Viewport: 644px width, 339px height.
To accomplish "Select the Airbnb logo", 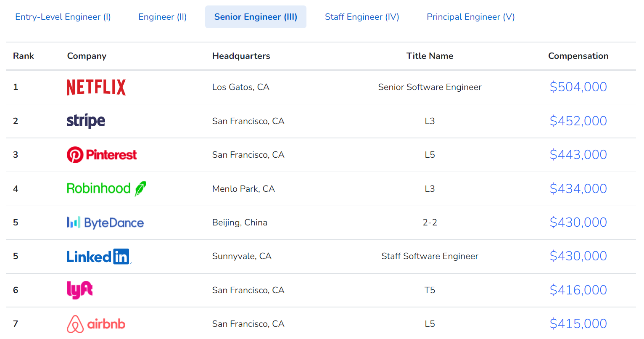I will (96, 324).
